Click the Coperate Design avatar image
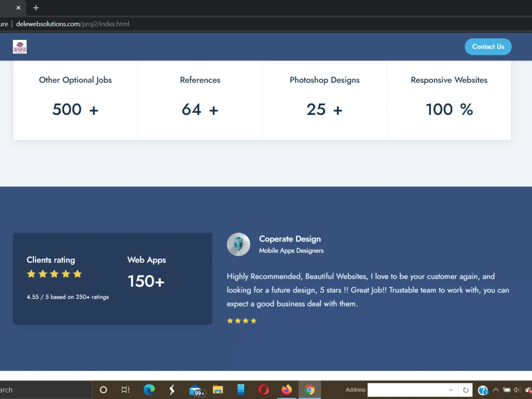532x399 pixels. click(238, 244)
